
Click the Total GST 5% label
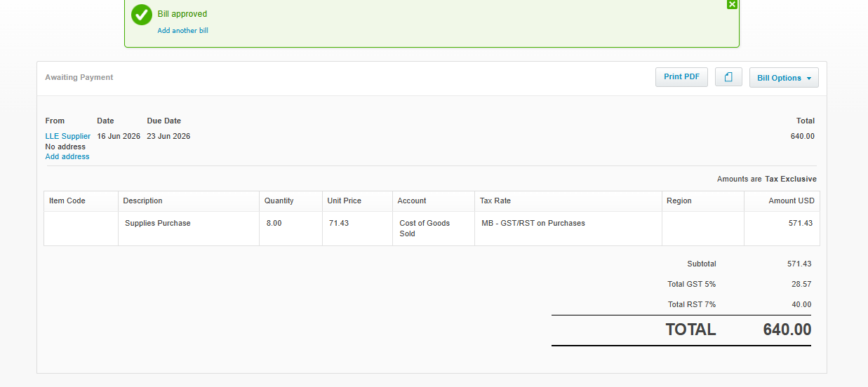[x=692, y=284]
